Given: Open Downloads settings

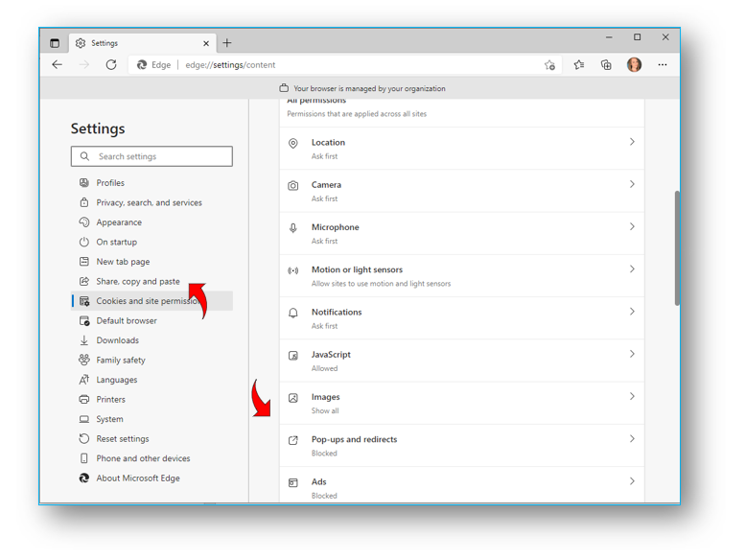Looking at the screenshot, I should coord(151,340).
